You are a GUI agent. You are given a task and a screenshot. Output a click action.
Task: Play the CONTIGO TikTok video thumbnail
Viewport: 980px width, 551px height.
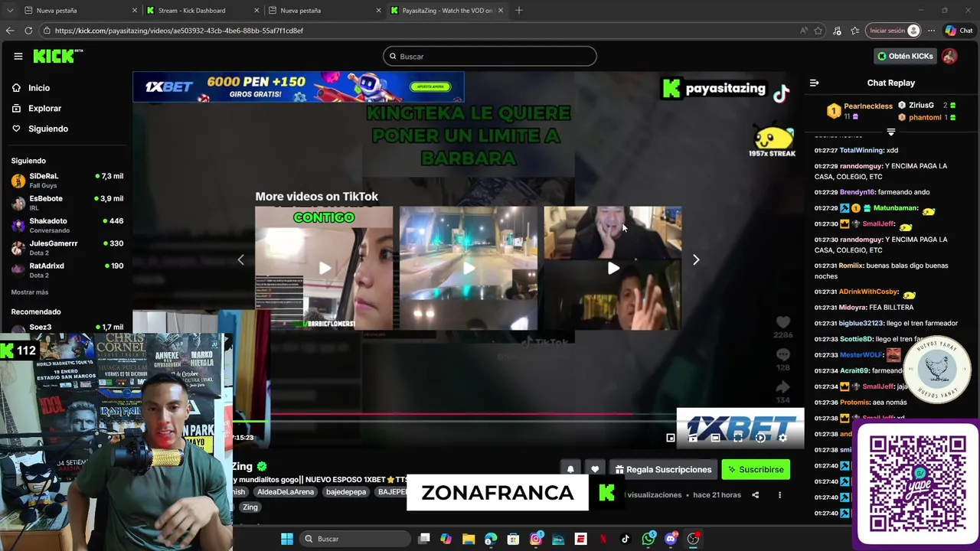click(324, 268)
